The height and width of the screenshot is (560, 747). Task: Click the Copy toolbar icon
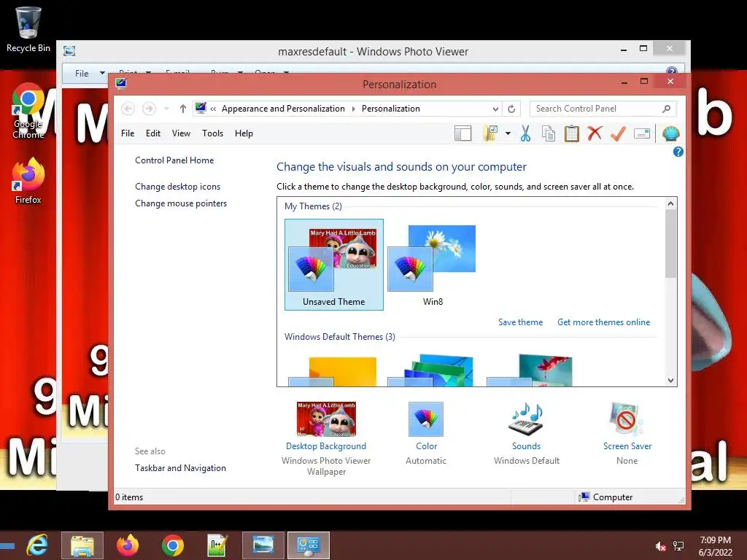click(549, 134)
